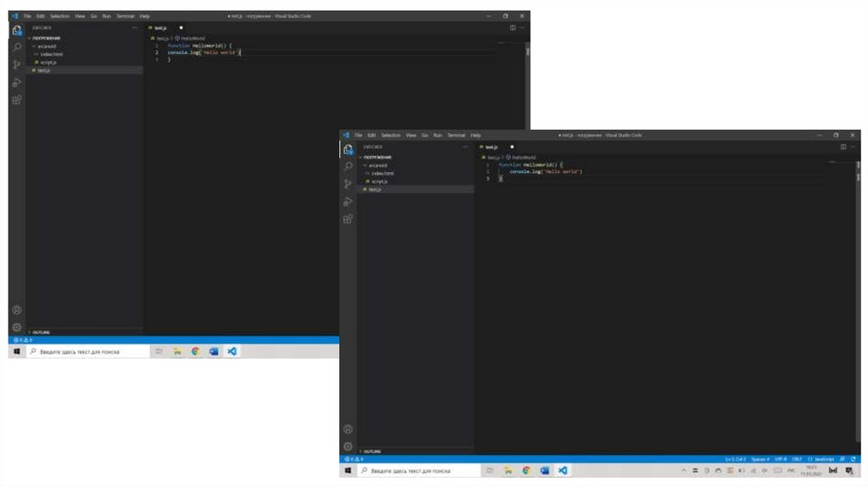Open Extensions view in back VS Code window

pos(16,100)
